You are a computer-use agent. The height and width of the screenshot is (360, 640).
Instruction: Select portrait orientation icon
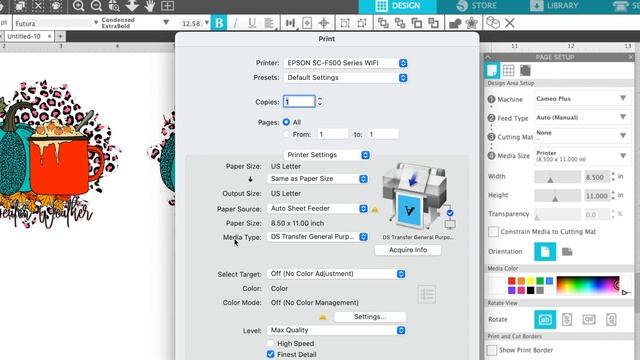545,251
